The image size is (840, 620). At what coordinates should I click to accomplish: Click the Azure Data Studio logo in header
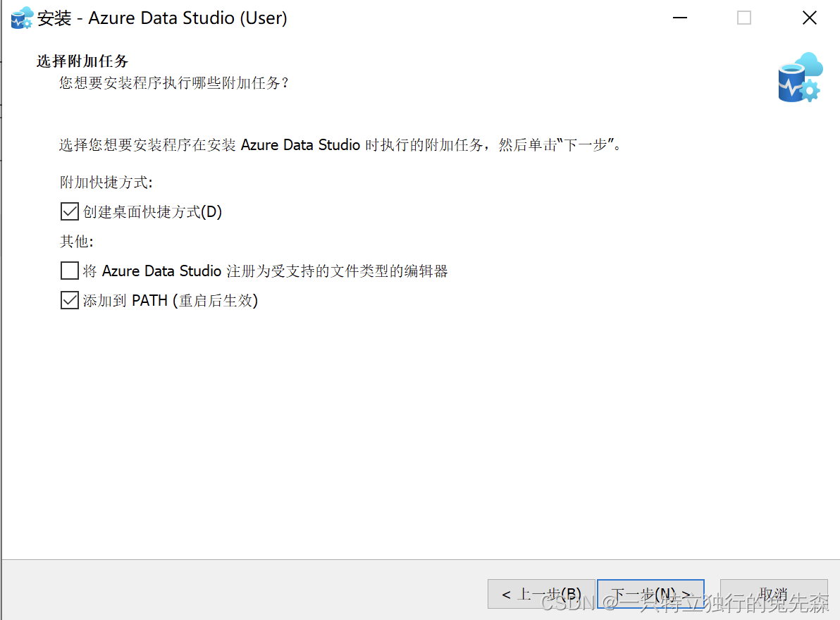pos(801,77)
